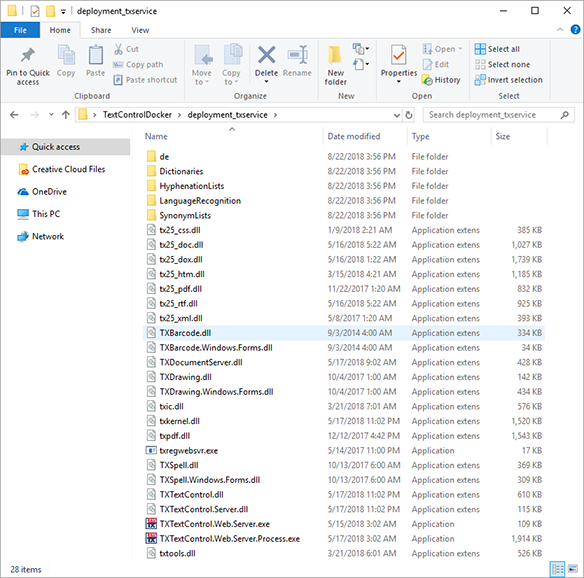Switch to the View tab
Image resolution: width=584 pixels, height=578 pixels.
coord(140,30)
